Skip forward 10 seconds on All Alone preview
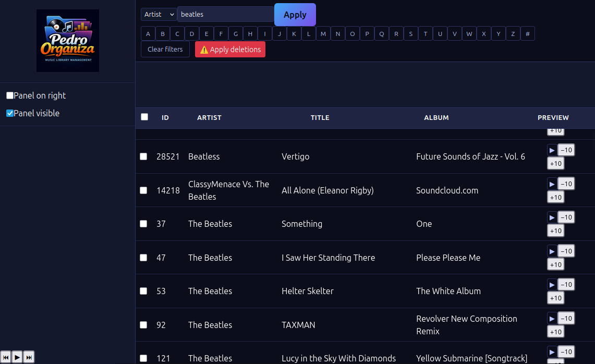595x364 pixels. [x=555, y=197]
